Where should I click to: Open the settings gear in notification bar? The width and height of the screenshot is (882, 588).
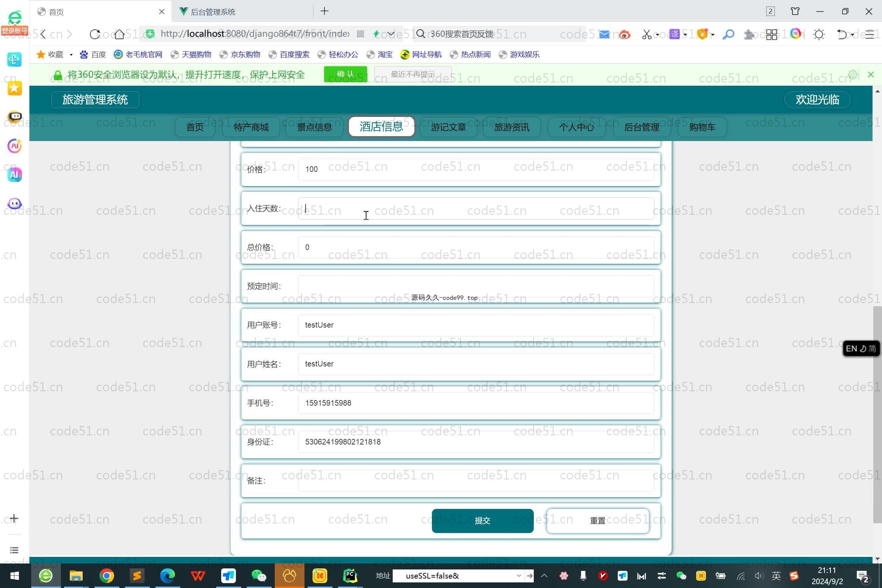(x=853, y=74)
